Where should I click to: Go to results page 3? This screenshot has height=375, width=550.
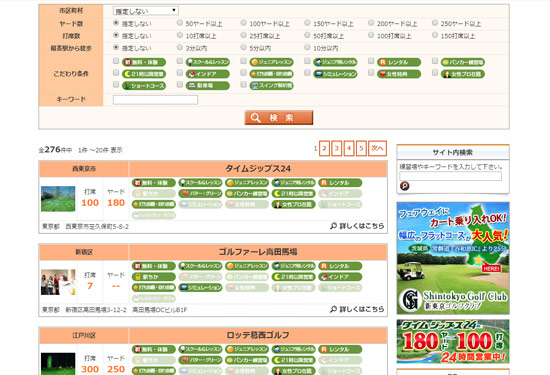[x=337, y=149]
